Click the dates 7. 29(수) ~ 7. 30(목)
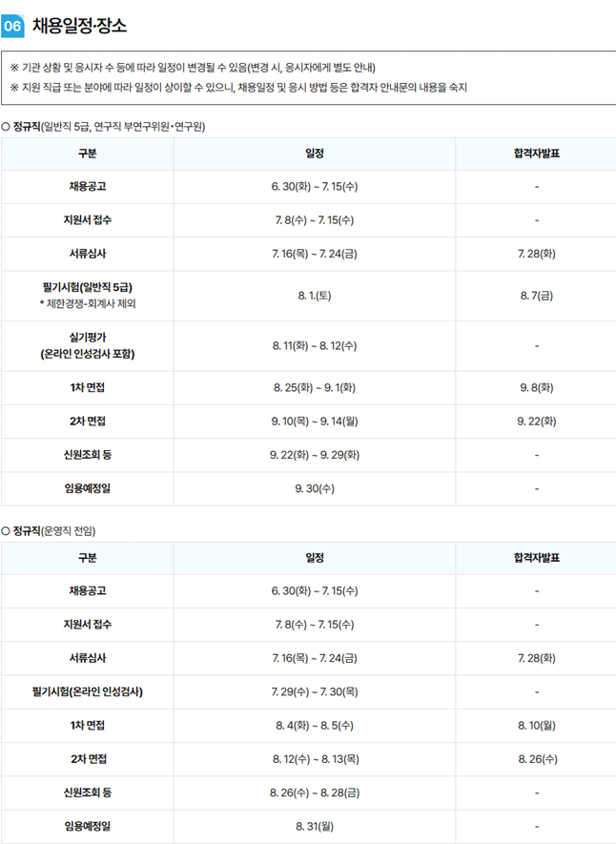The image size is (616, 844). point(315,691)
